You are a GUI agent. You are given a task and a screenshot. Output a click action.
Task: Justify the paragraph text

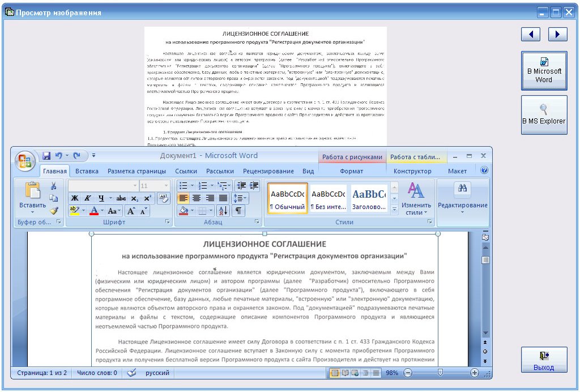pyautogui.click(x=223, y=199)
